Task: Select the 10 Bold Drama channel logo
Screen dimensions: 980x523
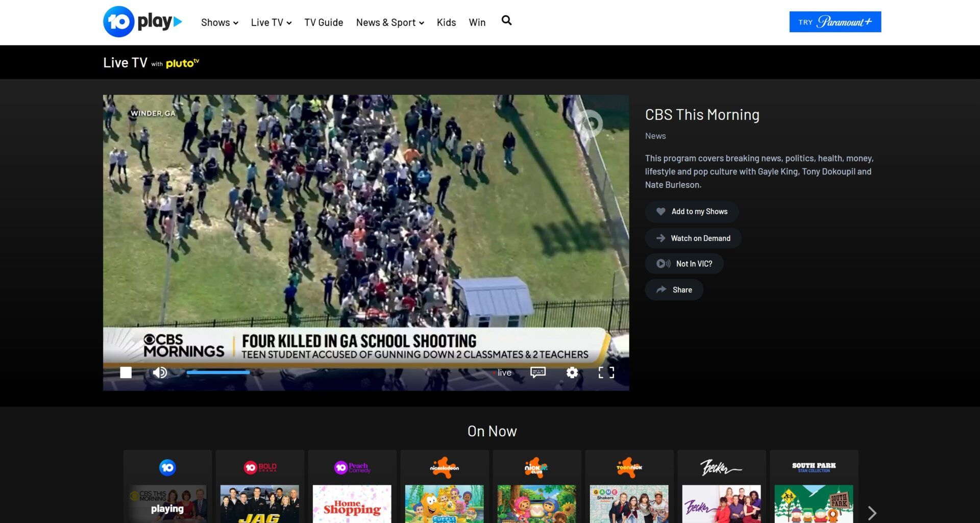Action: [x=260, y=467]
